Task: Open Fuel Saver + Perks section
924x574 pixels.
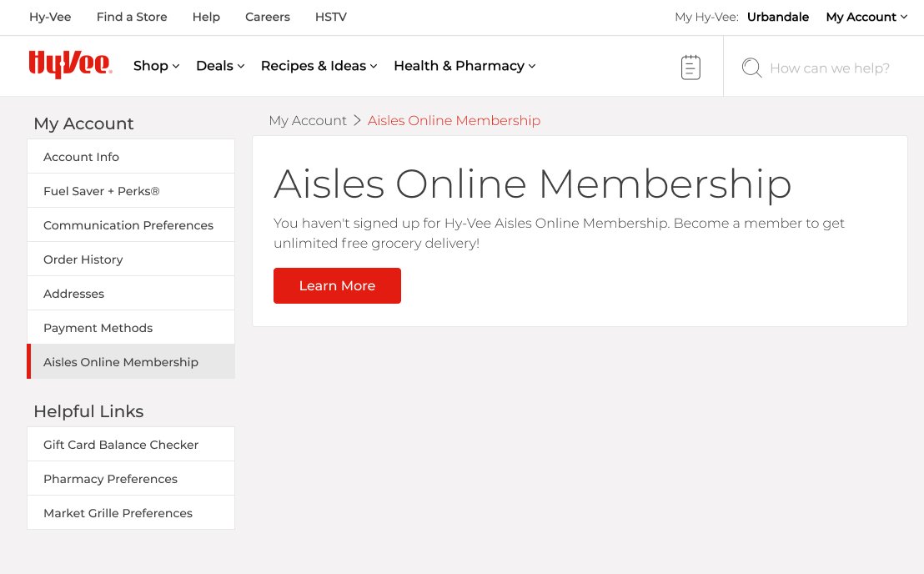Action: (x=131, y=191)
